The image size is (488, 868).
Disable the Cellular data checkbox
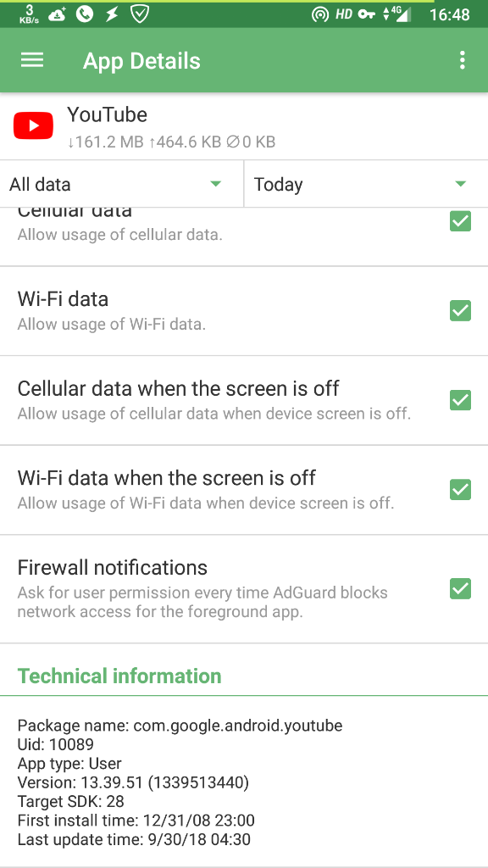pyautogui.click(x=460, y=221)
